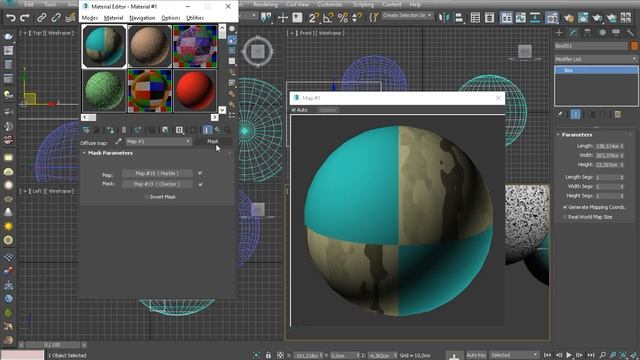Click the Pick Material eyedropper icon
The image size is (640, 360).
coord(118,142)
